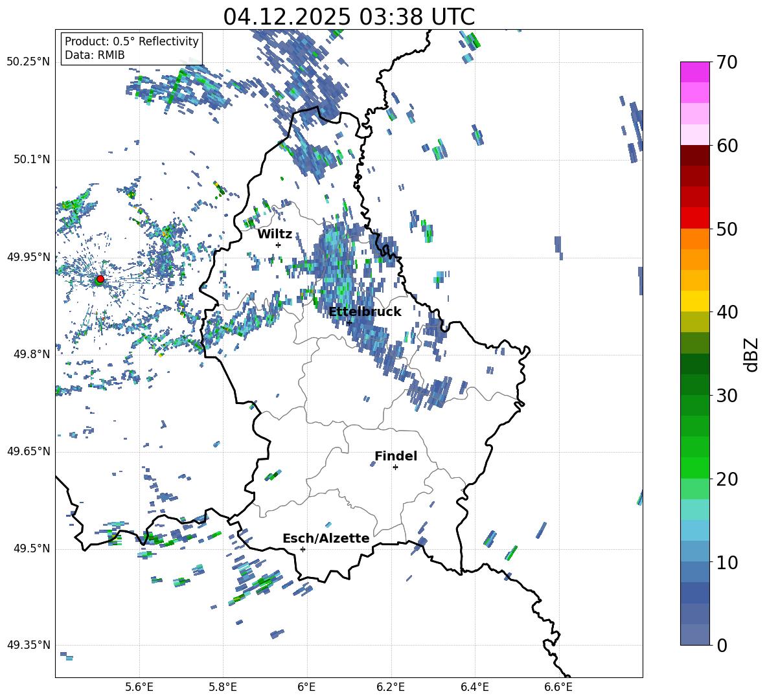Click the yellow colorbar segment at 40
The width and height of the screenshot is (767, 700).
[x=694, y=301]
